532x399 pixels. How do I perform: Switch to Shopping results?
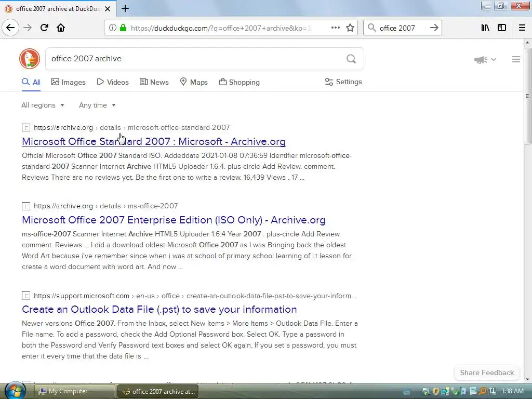point(239,82)
